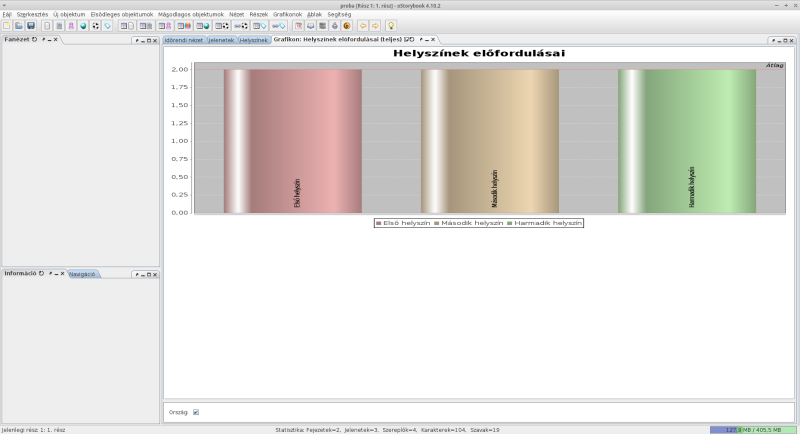Screen dimensions: 800x434
Task: Open file with the folder icon
Action: coord(19,25)
